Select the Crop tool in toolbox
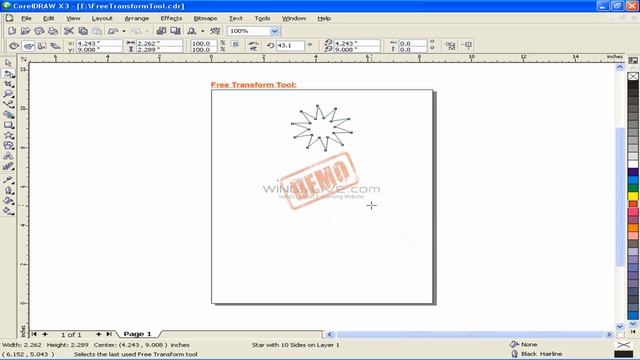Viewport: 640px width, 360px height. click(x=8, y=84)
